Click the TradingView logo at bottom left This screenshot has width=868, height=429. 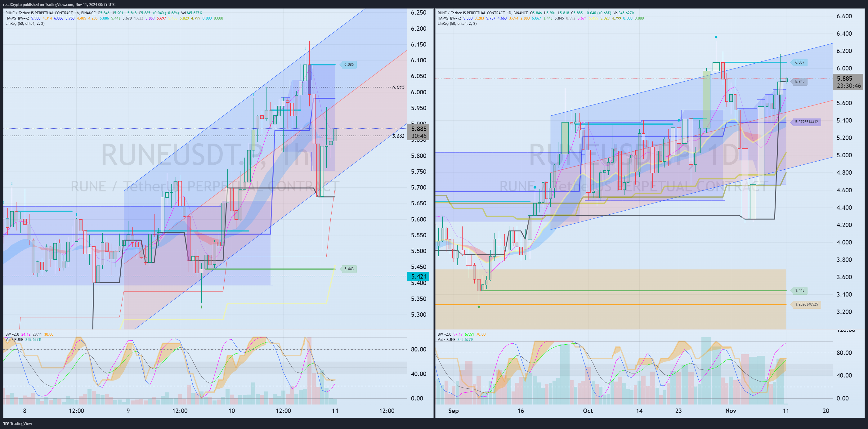pyautogui.click(x=17, y=423)
